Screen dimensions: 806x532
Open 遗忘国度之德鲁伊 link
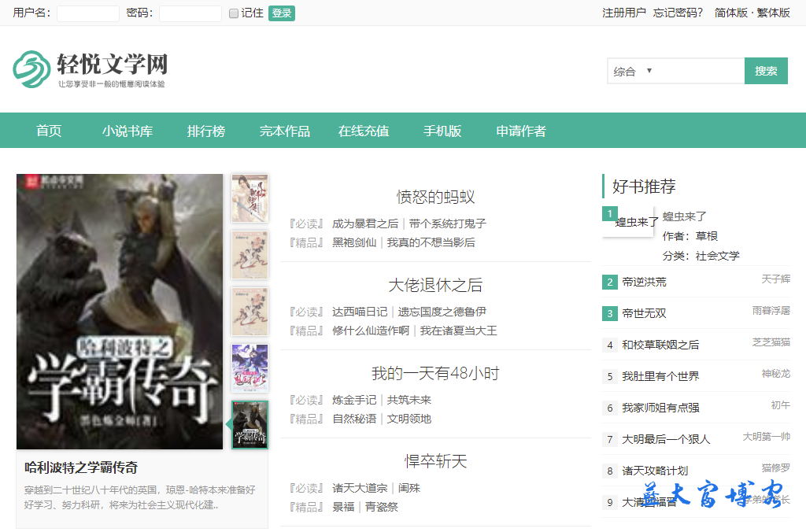442,312
